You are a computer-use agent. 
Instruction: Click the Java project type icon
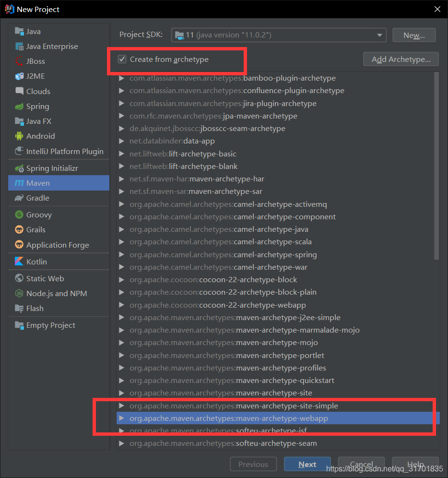[x=19, y=31]
